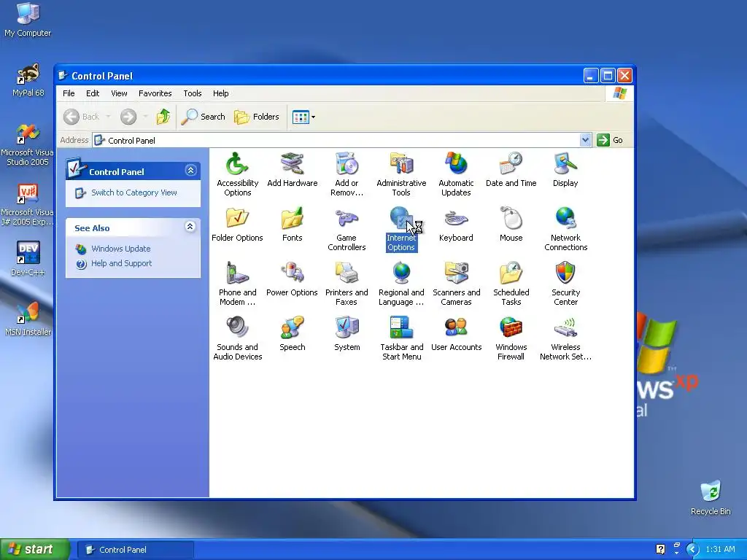
Task: Open Help and Support link
Action: (122, 263)
